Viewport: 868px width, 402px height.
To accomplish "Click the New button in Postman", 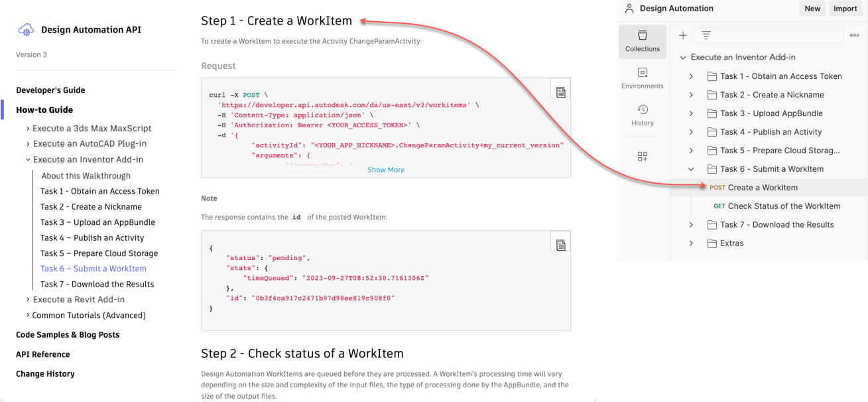I will (x=812, y=9).
